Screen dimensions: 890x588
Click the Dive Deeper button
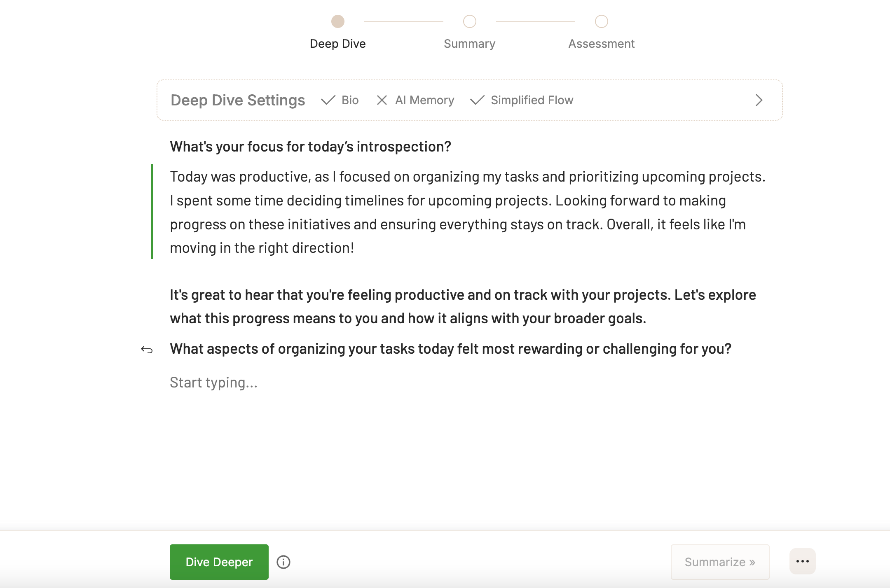click(218, 562)
